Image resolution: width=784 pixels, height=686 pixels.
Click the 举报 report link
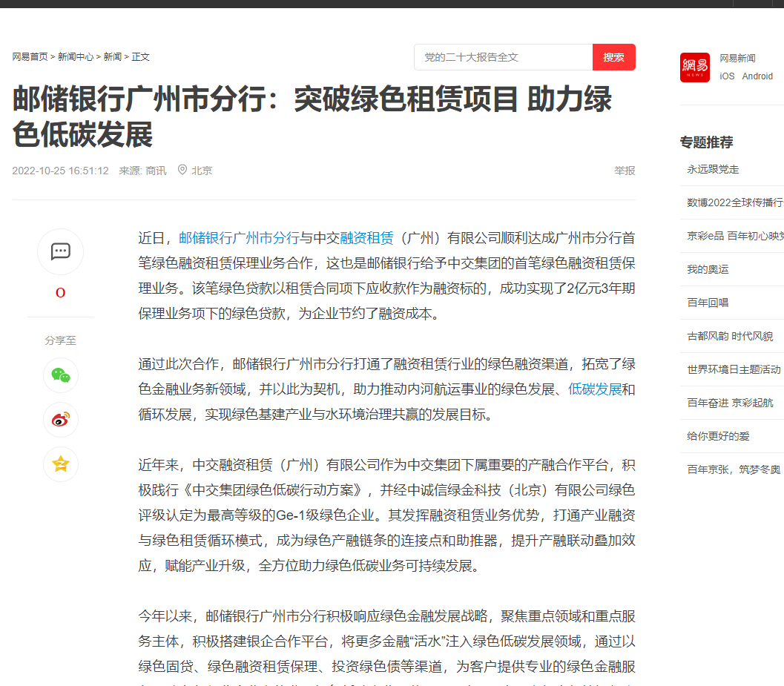tap(625, 171)
